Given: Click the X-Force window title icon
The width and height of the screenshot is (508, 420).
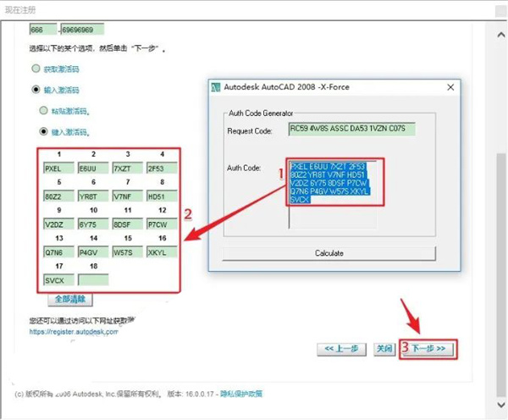Looking at the screenshot, I should [x=216, y=87].
